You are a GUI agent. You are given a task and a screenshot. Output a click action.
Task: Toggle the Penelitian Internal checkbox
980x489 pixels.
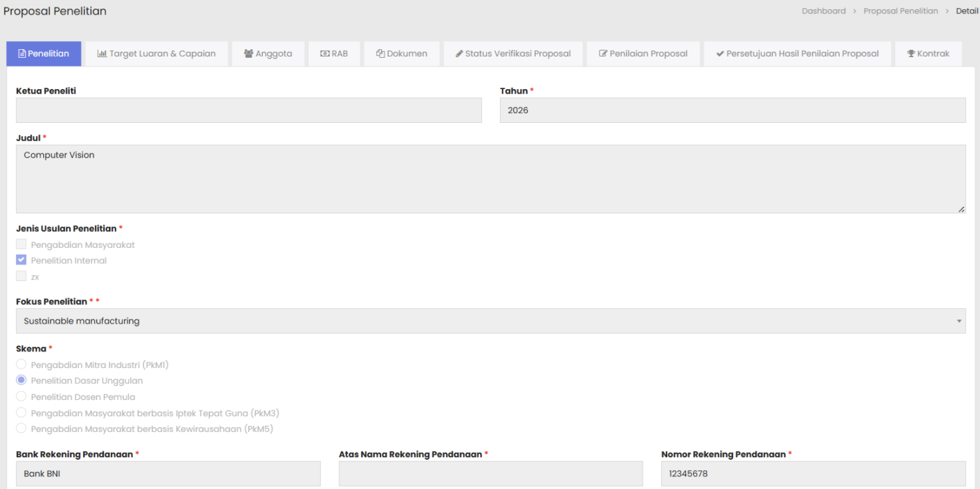21,260
